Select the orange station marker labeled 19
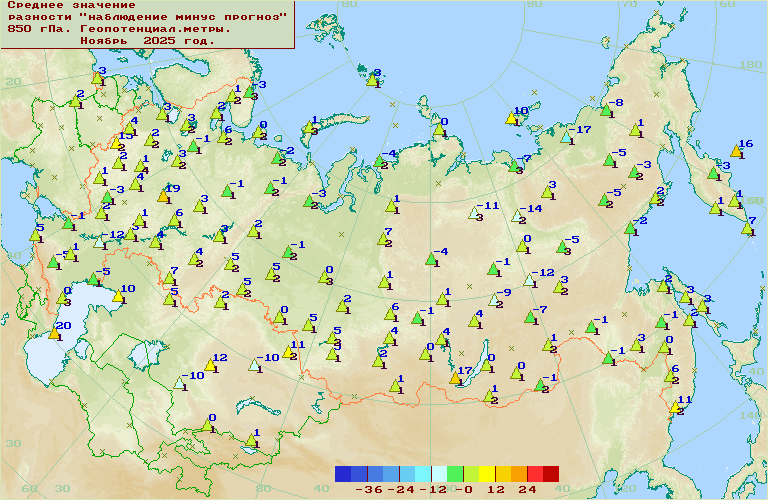Viewport: 768px width, 500px height. [164, 196]
